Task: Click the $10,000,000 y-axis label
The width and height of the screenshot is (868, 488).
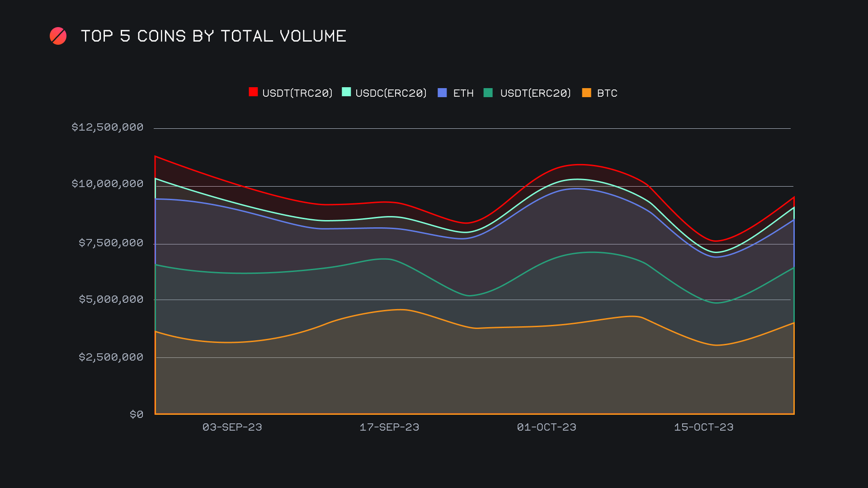Action: click(108, 183)
